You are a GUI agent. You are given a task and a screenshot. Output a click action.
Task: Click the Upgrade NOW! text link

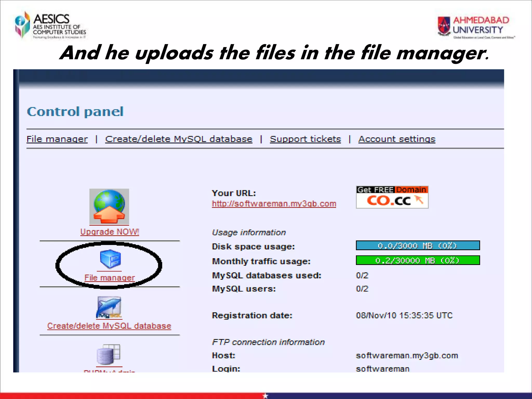point(110,232)
